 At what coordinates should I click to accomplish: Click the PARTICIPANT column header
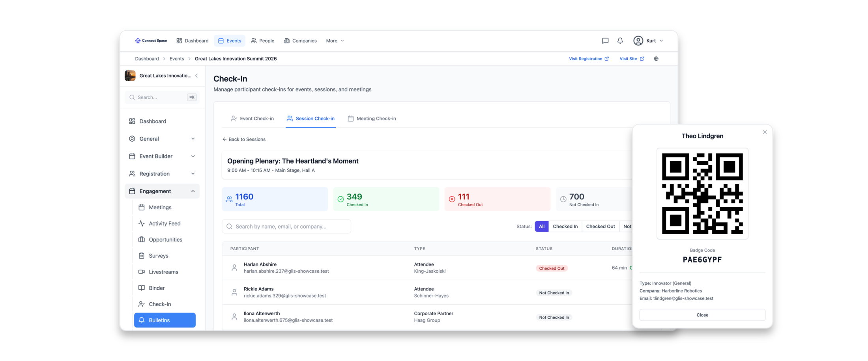pyautogui.click(x=245, y=249)
